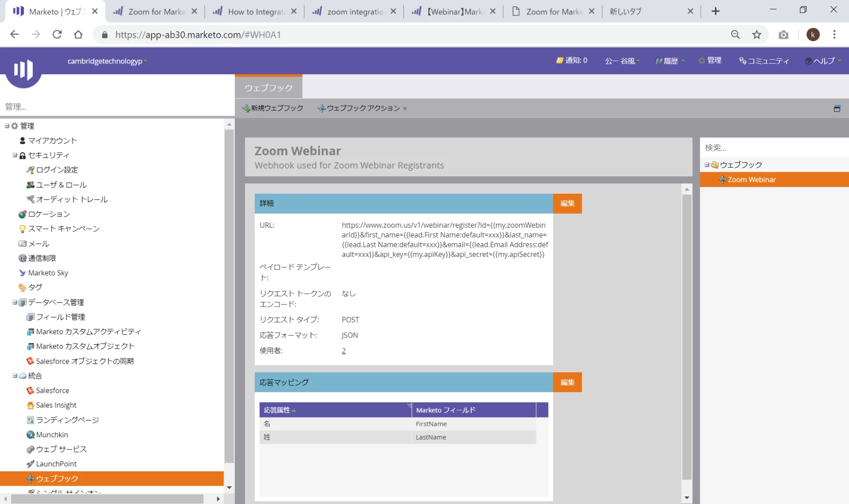Image resolution: width=849 pixels, height=504 pixels.
Task: Click the browser zoom magnifier icon
Action: tap(735, 35)
